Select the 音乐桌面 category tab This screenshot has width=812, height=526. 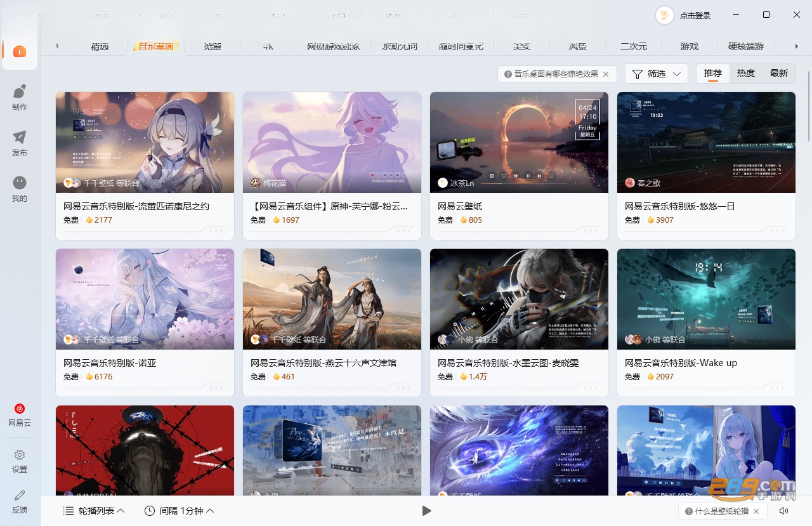(x=156, y=46)
